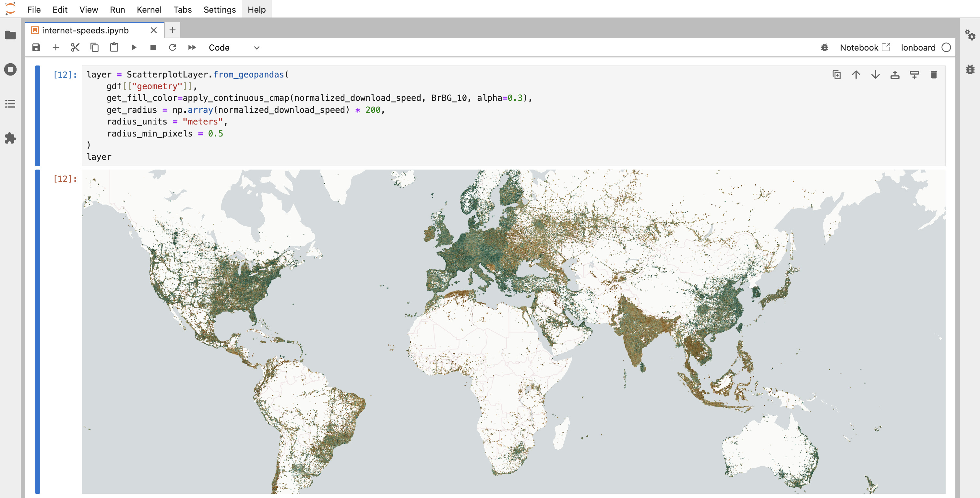The width and height of the screenshot is (980, 498).
Task: Insert a new cell with the plus icon
Action: click(x=55, y=48)
